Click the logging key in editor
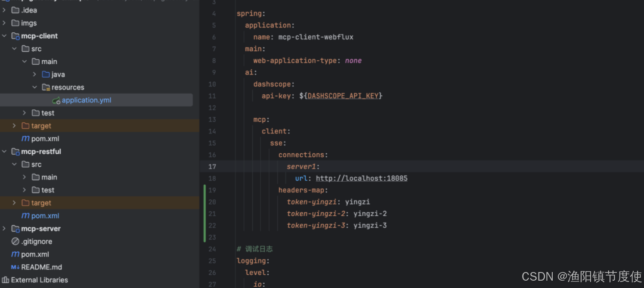Viewport: 644px width, 288px height. pyautogui.click(x=251, y=260)
